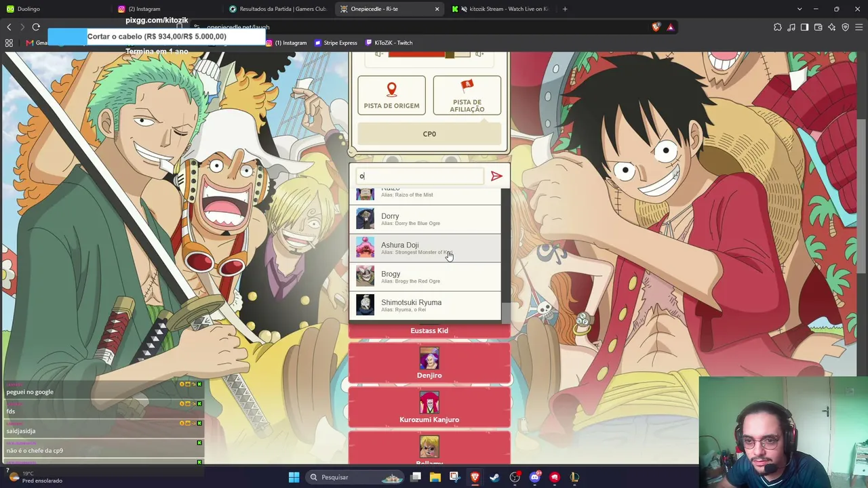868x488 pixels.
Task: Click the suggestion list scrollbar
Action: pos(505,312)
